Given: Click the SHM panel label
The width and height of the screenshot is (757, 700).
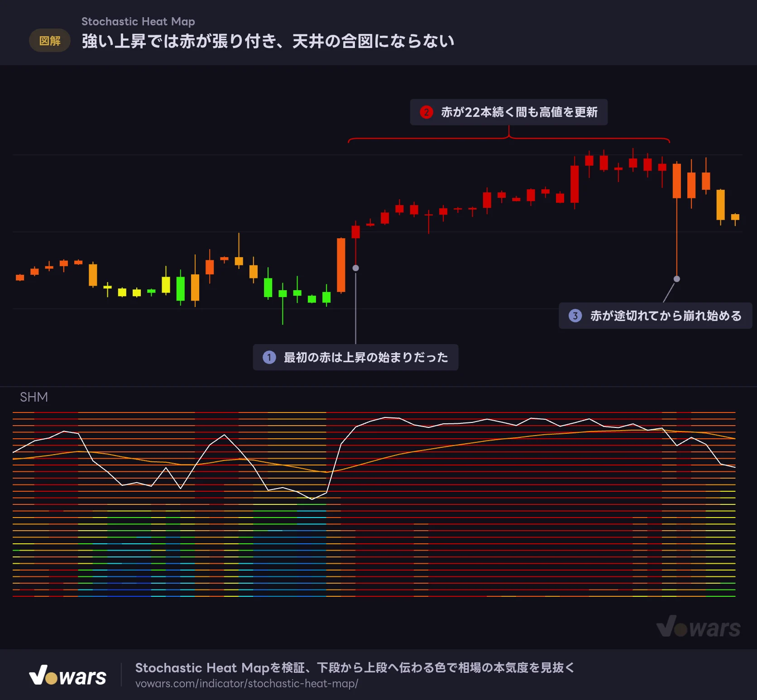Looking at the screenshot, I should 34,397.
